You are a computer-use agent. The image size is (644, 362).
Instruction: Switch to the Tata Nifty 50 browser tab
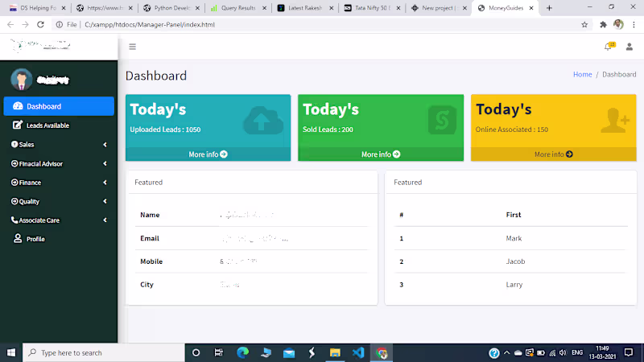point(372,8)
